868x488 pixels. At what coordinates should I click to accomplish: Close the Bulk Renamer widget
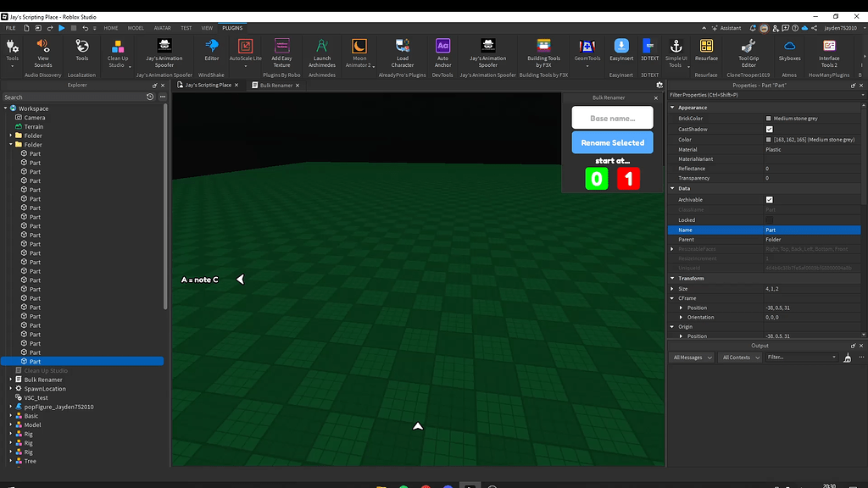[x=656, y=98]
